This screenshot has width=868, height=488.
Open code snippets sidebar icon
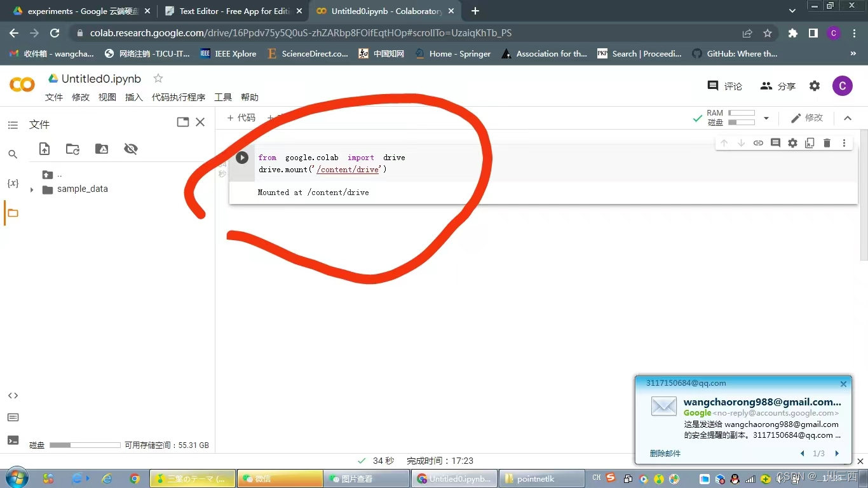[13, 395]
